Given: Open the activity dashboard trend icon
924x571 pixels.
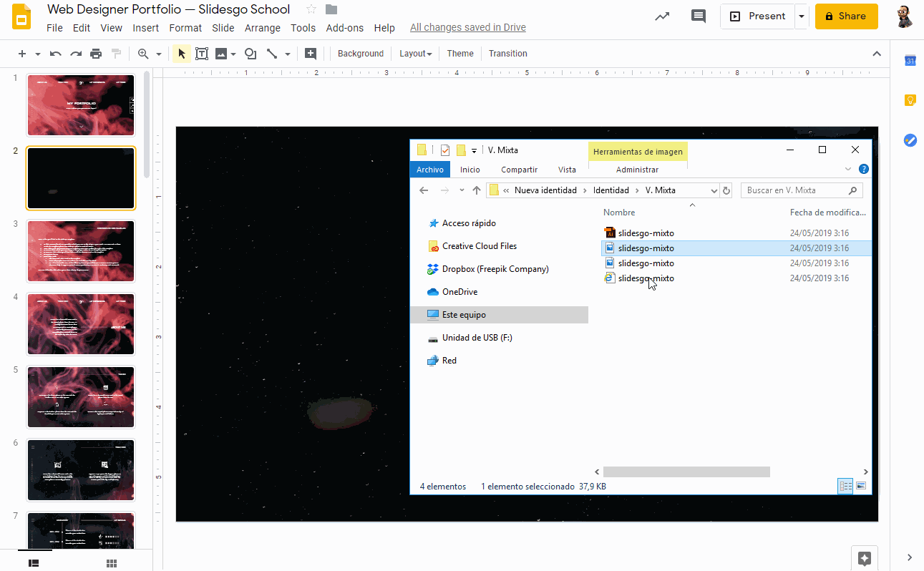Looking at the screenshot, I should coord(663,16).
